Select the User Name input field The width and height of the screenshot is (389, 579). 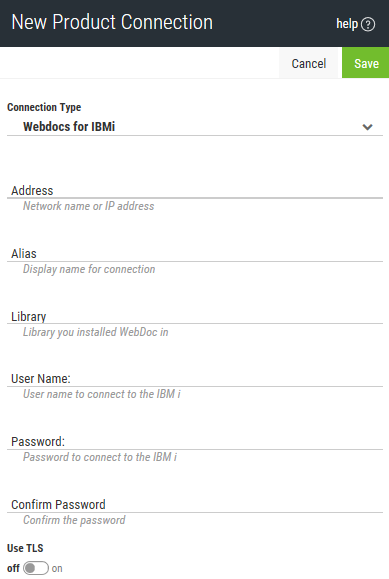195,379
